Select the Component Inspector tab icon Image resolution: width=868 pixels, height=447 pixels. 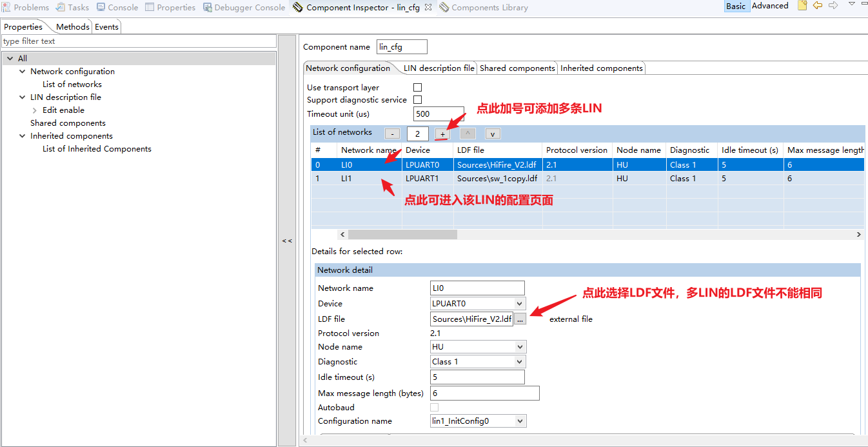(298, 7)
